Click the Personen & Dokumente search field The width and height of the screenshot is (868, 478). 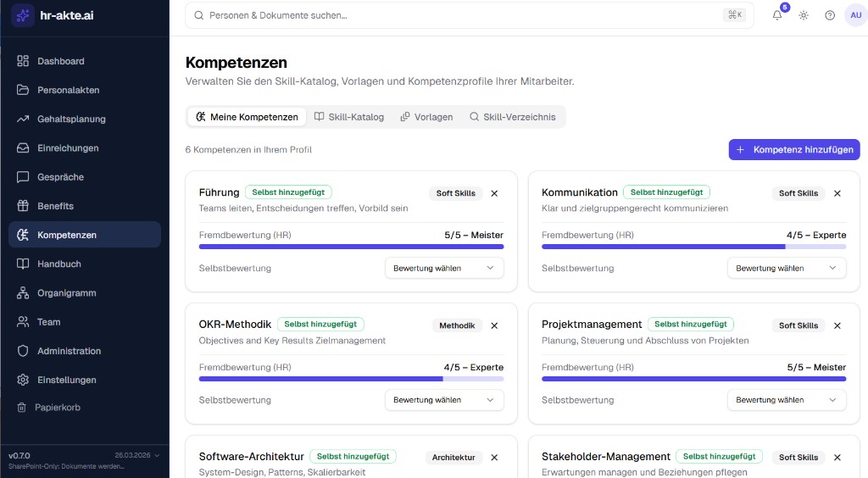(458, 15)
